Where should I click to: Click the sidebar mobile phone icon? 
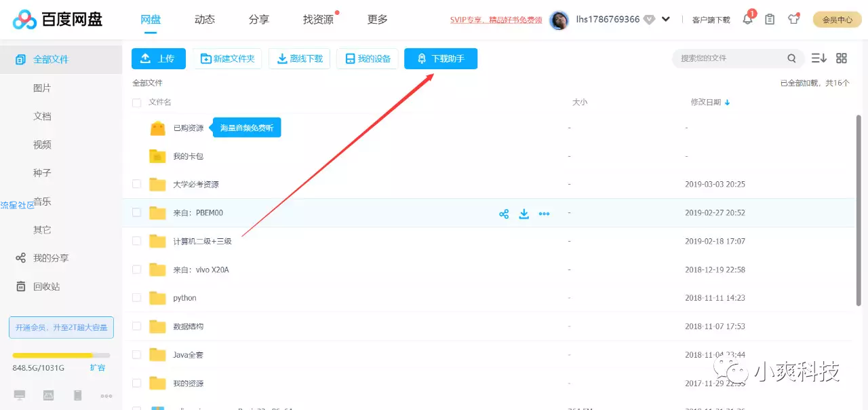77,395
